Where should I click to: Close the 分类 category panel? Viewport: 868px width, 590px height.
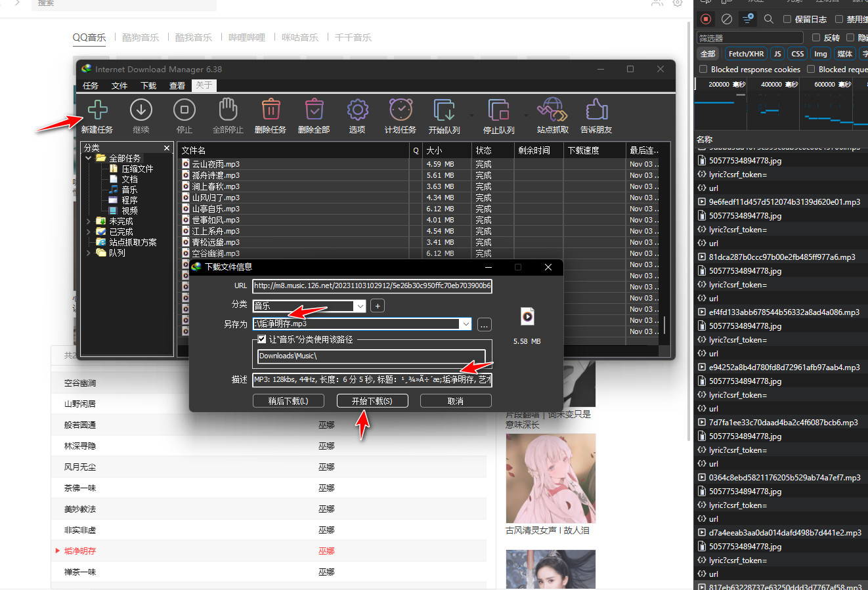coord(167,148)
